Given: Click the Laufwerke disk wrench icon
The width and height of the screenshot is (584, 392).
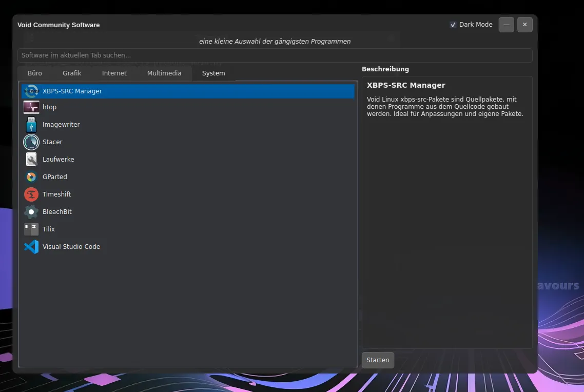Looking at the screenshot, I should click(31, 160).
